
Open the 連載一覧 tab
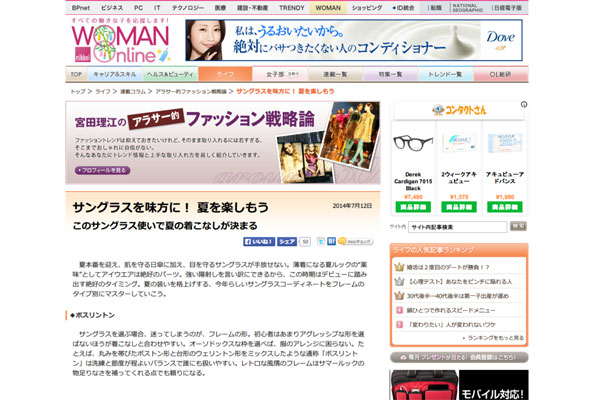335,74
